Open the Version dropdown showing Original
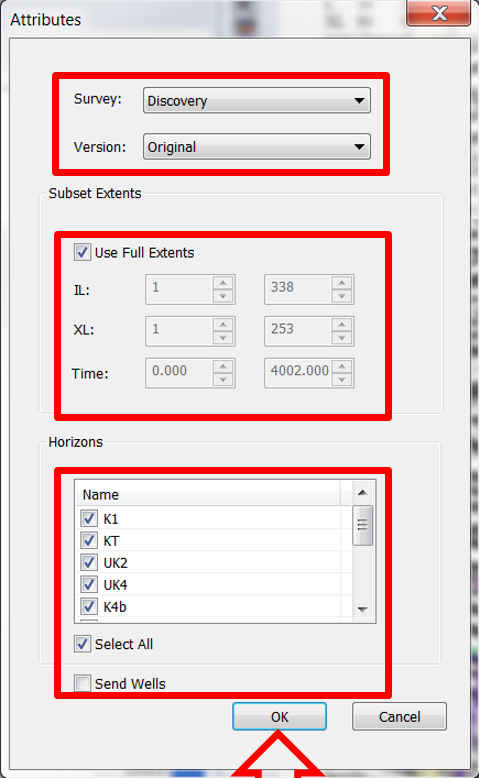This screenshot has width=479, height=778. 257,147
